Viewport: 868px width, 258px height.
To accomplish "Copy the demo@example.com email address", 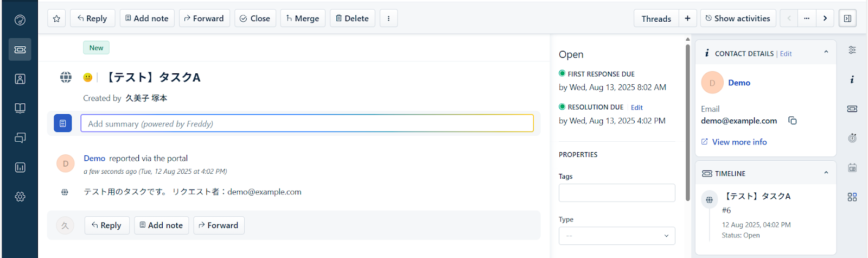I will coord(793,121).
